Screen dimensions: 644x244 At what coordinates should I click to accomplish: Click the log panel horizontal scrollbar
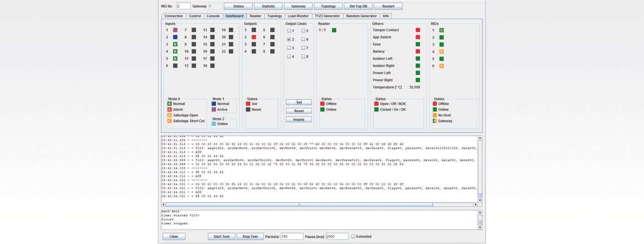tap(320, 204)
